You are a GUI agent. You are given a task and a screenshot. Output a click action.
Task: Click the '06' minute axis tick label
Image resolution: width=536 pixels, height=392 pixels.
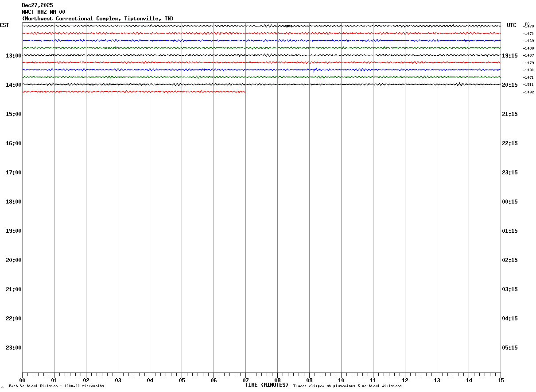pyautogui.click(x=214, y=380)
